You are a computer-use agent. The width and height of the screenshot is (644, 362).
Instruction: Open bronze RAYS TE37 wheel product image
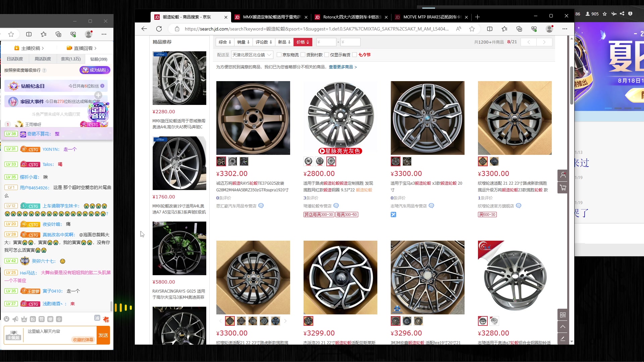click(253, 118)
